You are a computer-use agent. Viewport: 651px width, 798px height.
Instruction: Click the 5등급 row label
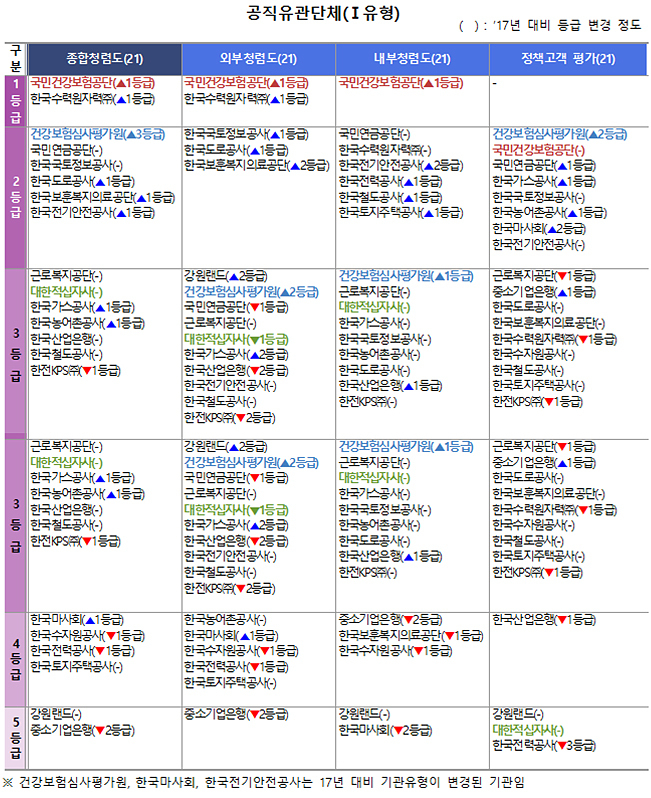(x=15, y=737)
